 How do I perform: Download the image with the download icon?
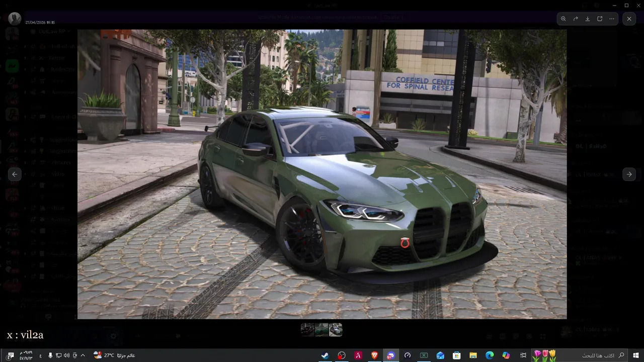coord(588,19)
